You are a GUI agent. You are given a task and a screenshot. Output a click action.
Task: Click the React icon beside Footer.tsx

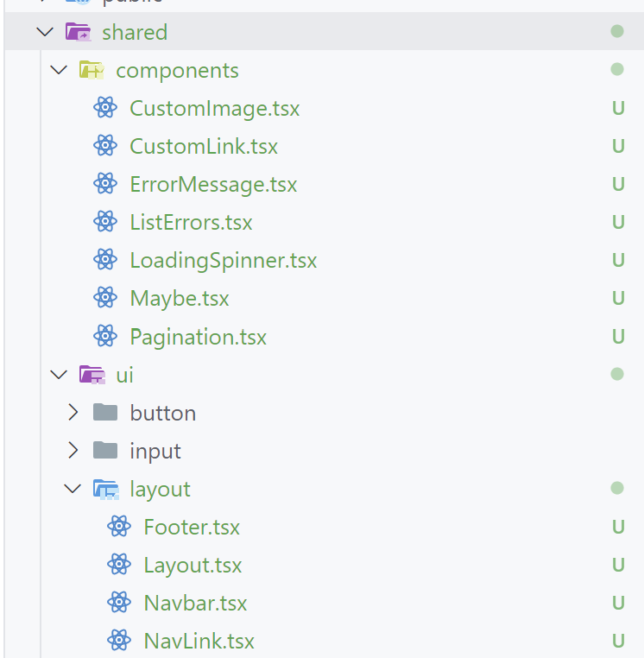click(x=119, y=526)
